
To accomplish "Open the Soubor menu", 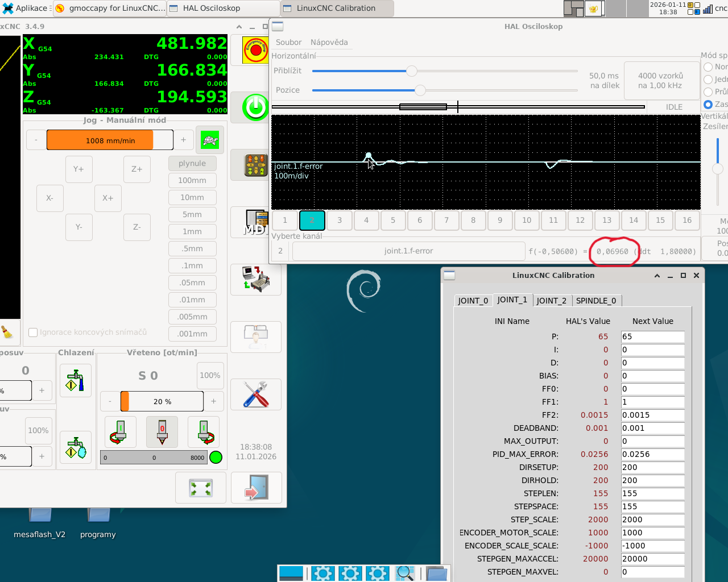I will pyautogui.click(x=288, y=42).
